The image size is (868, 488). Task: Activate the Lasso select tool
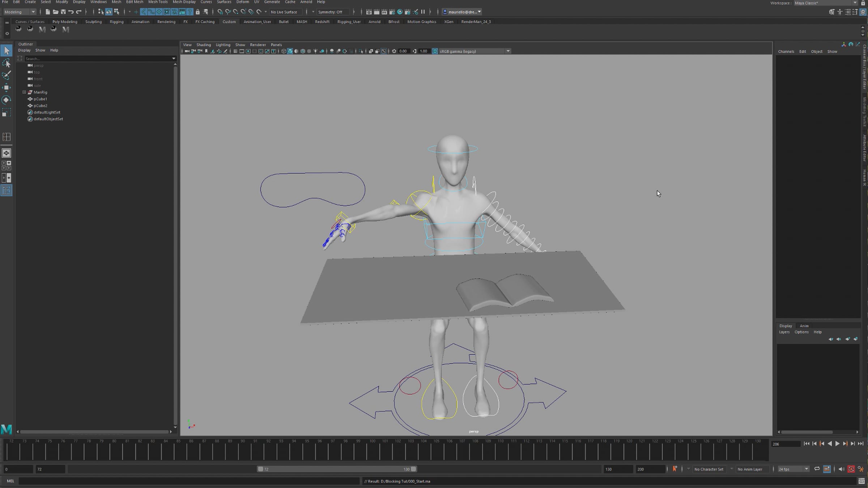(6, 64)
